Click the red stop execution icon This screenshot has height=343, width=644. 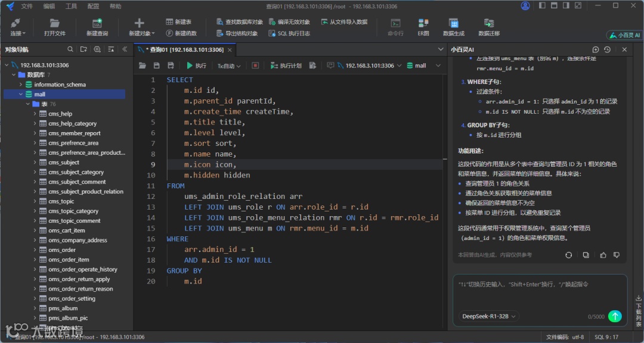(255, 66)
